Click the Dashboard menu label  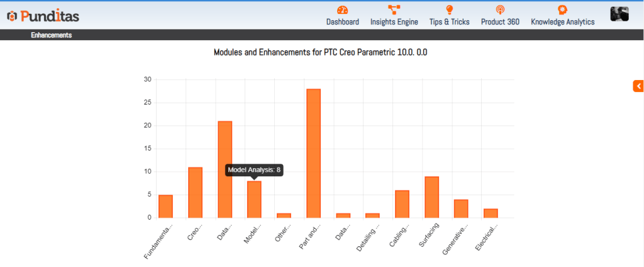coord(342,22)
